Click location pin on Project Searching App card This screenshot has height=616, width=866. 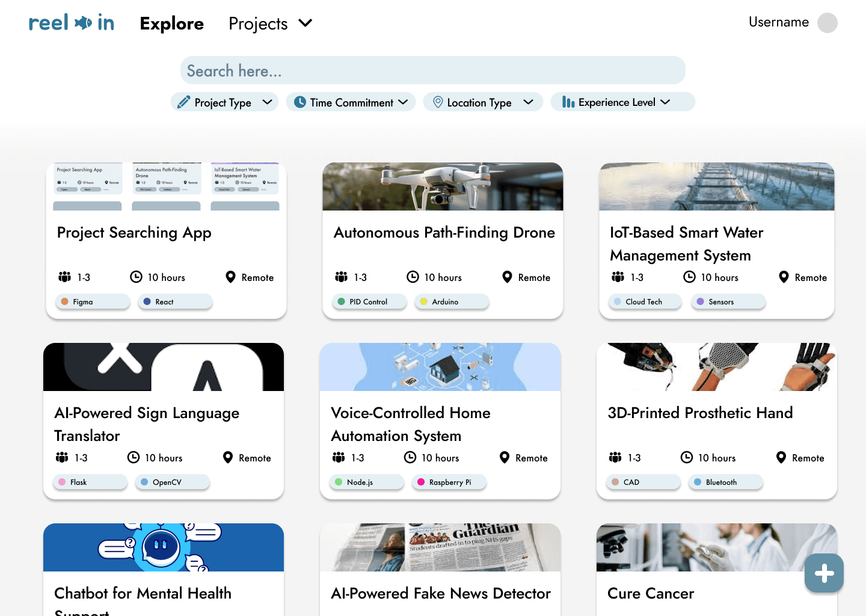pos(230,277)
